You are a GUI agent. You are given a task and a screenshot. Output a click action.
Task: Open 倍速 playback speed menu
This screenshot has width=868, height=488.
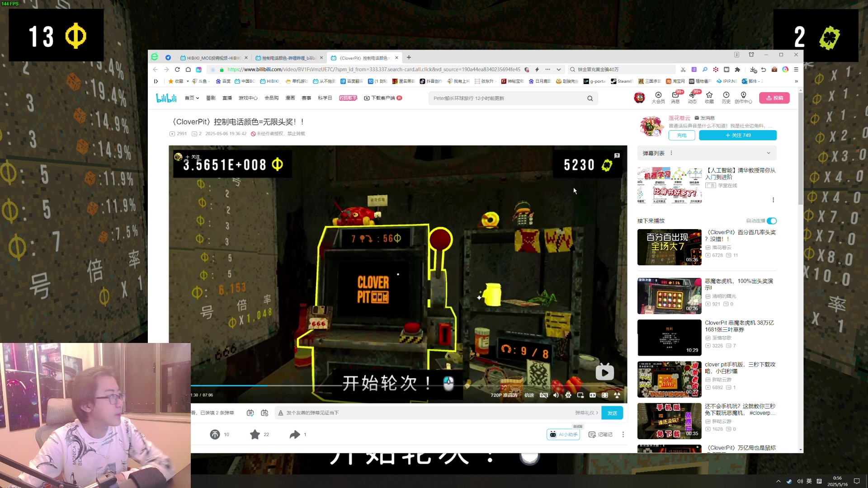(x=529, y=395)
